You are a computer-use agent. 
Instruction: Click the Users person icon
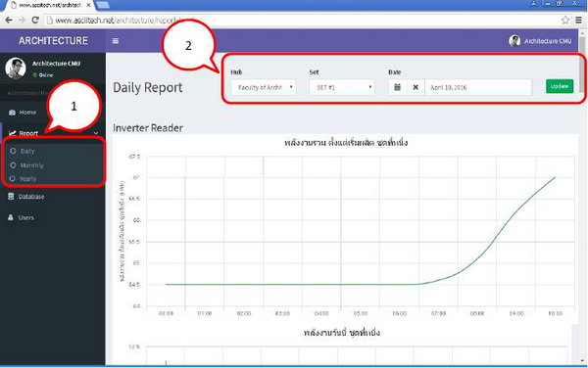click(11, 217)
